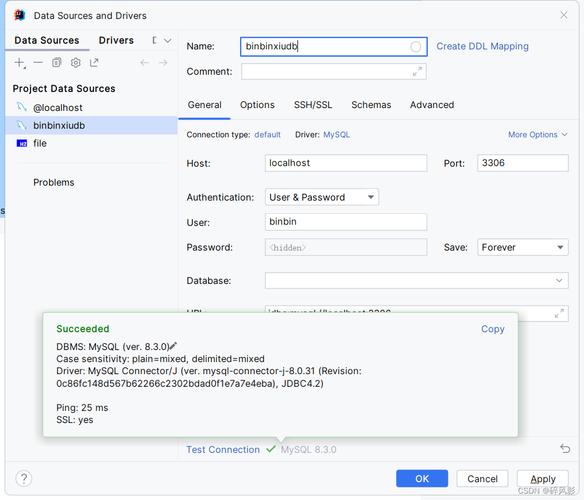The height and width of the screenshot is (500, 584).
Task: Click the OK button
Action: [x=422, y=478]
